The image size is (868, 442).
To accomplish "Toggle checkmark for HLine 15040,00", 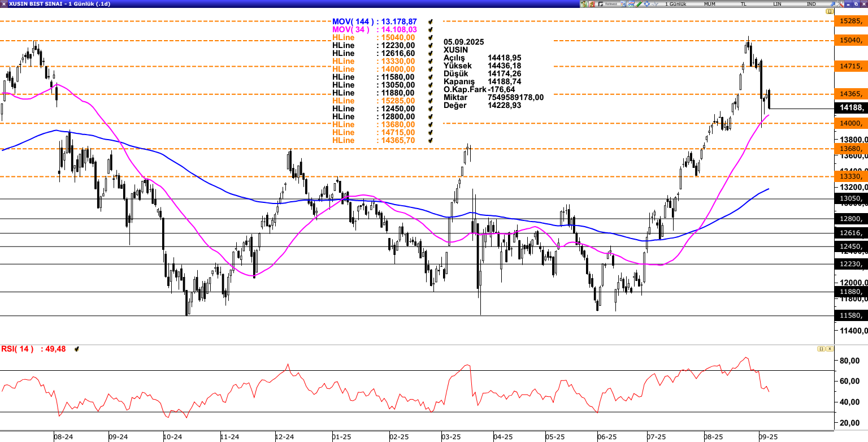I will click(431, 37).
